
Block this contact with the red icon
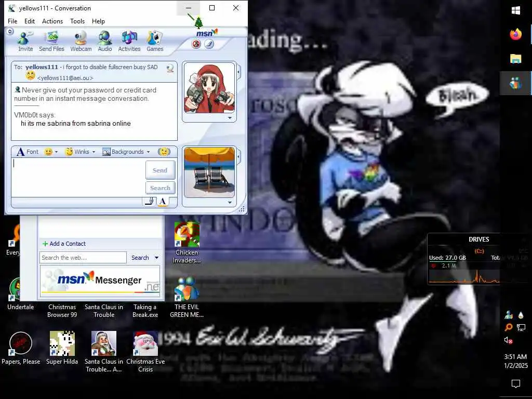(x=196, y=44)
